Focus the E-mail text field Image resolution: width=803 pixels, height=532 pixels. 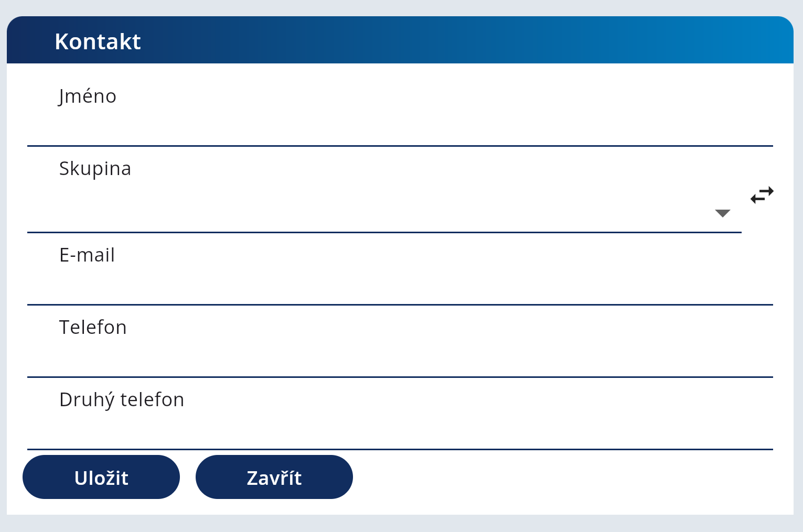[x=399, y=285]
